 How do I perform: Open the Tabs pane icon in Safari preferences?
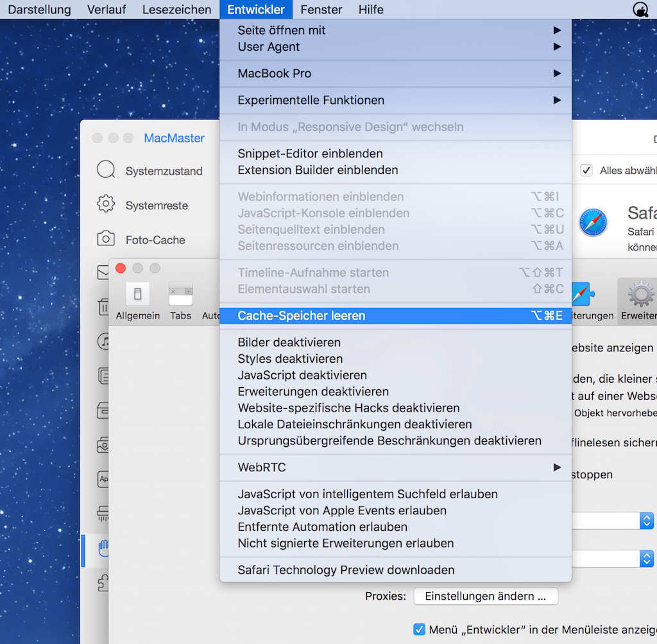180,294
